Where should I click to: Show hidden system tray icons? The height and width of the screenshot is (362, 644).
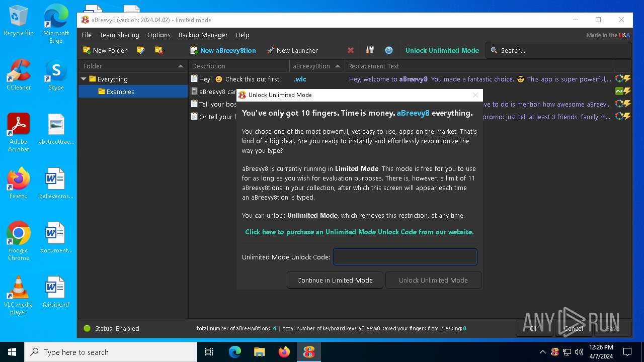(542, 352)
